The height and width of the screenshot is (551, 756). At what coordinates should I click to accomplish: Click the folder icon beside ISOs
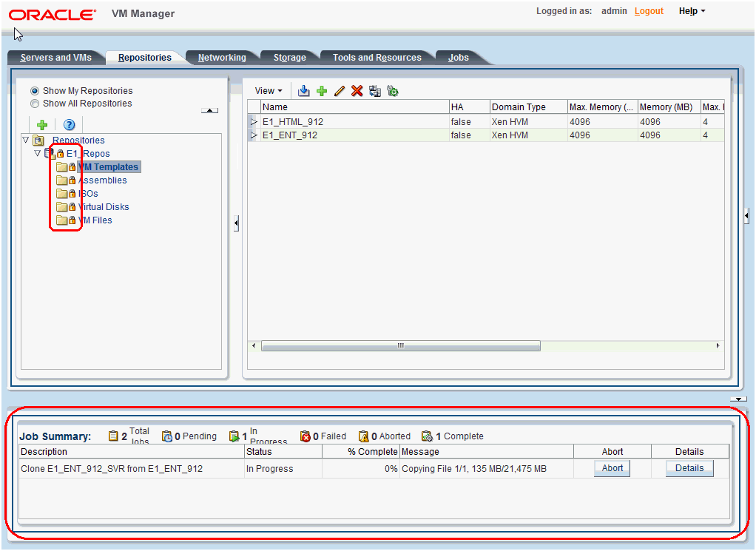click(x=61, y=194)
